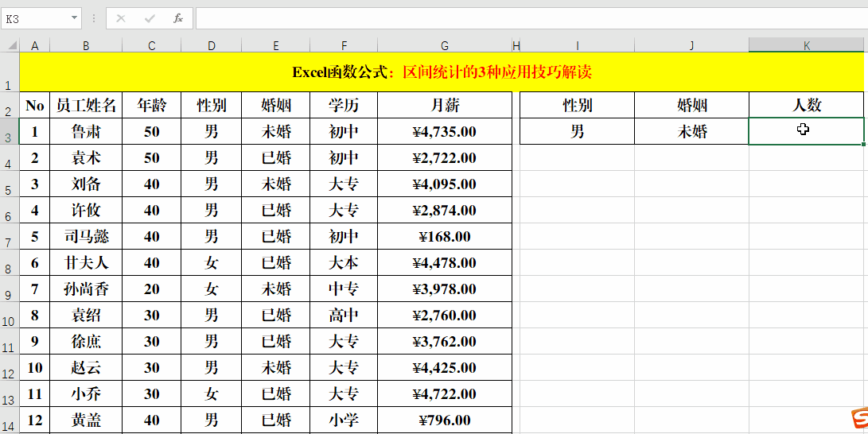Click the Sogou input method S icon

coord(860,419)
